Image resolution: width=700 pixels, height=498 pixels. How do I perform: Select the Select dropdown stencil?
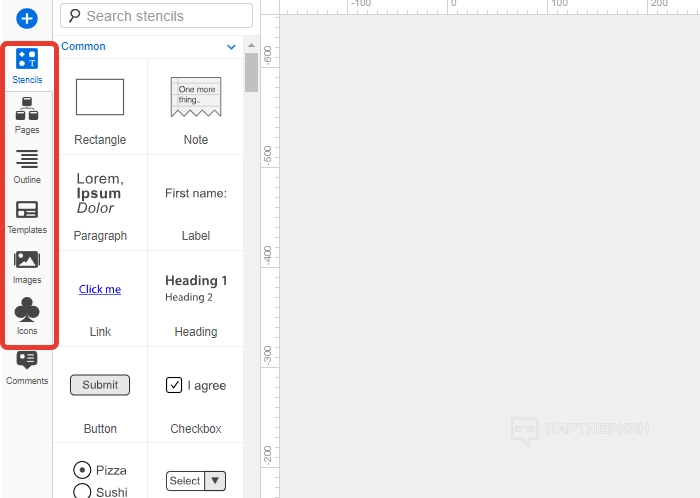pos(196,481)
